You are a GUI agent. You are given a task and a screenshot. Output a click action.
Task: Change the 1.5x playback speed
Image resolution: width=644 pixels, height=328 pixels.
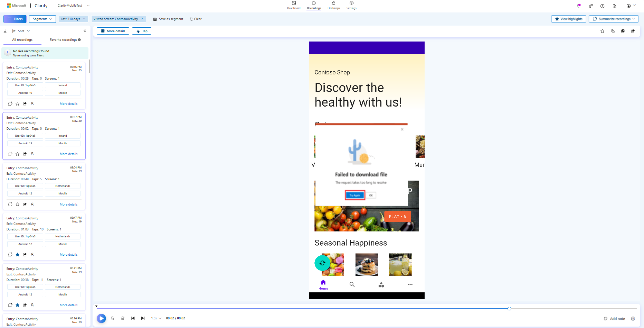point(156,318)
